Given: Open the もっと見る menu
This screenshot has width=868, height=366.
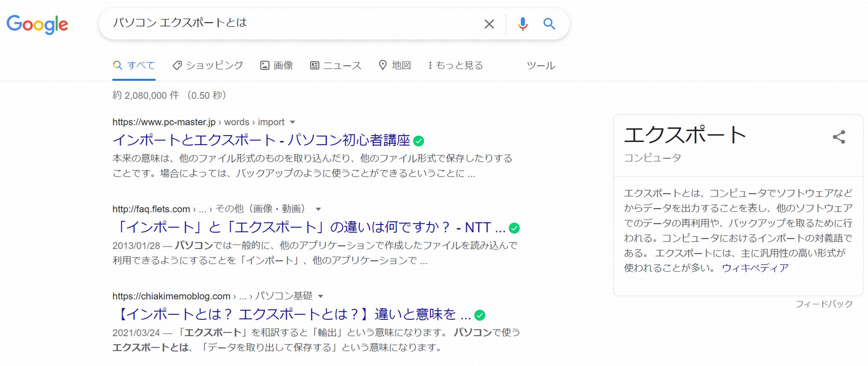Looking at the screenshot, I should point(455,65).
